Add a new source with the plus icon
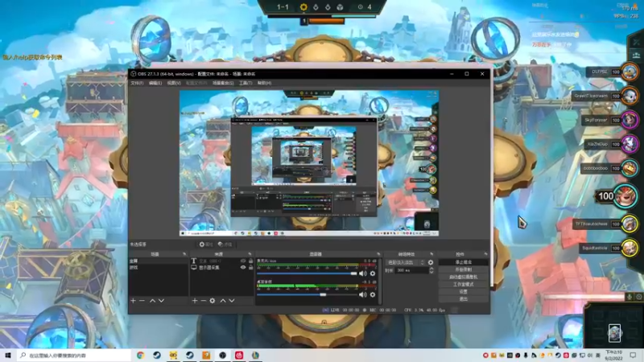644x362 pixels. [x=195, y=301]
